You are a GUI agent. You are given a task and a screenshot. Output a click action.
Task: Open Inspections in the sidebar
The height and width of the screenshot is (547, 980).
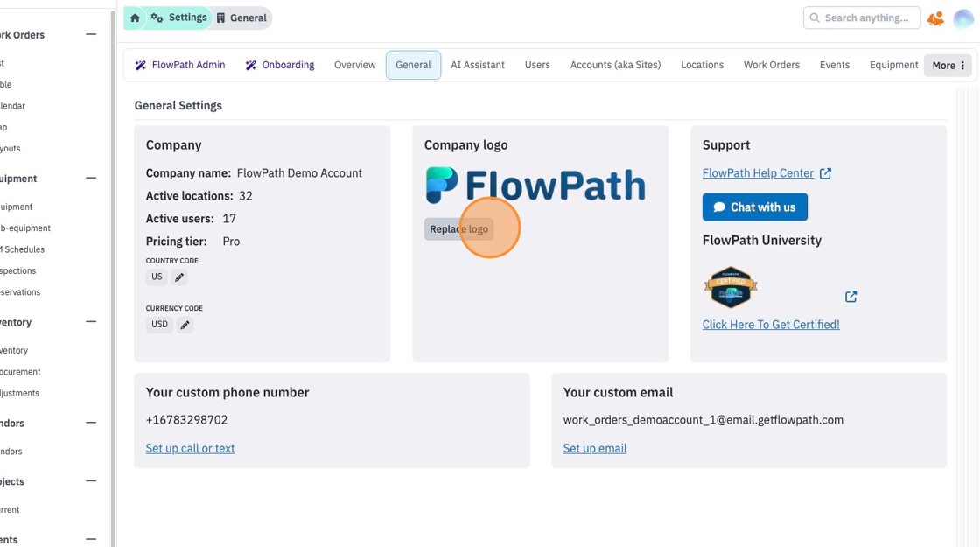18,270
